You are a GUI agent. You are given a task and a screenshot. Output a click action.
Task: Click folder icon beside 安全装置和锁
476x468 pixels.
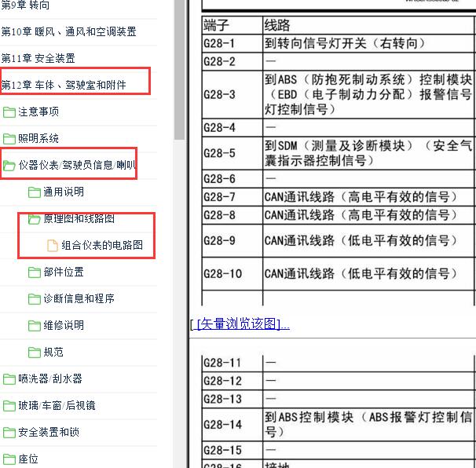click(9, 433)
